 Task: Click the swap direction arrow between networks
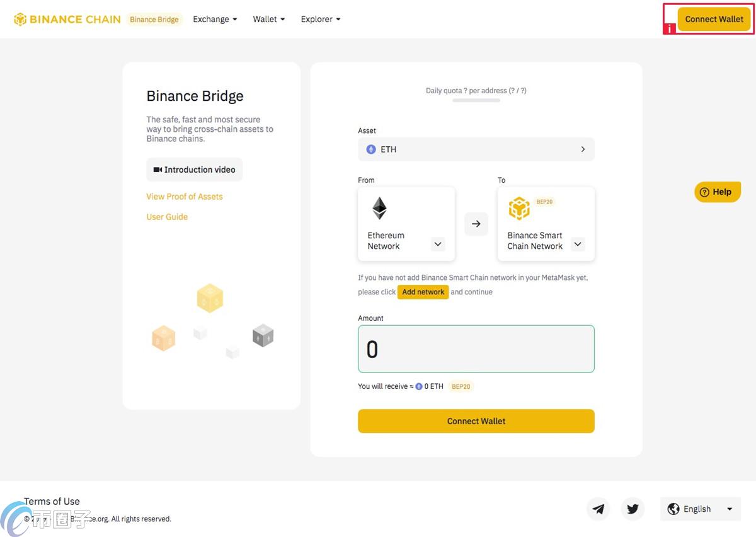coord(476,224)
